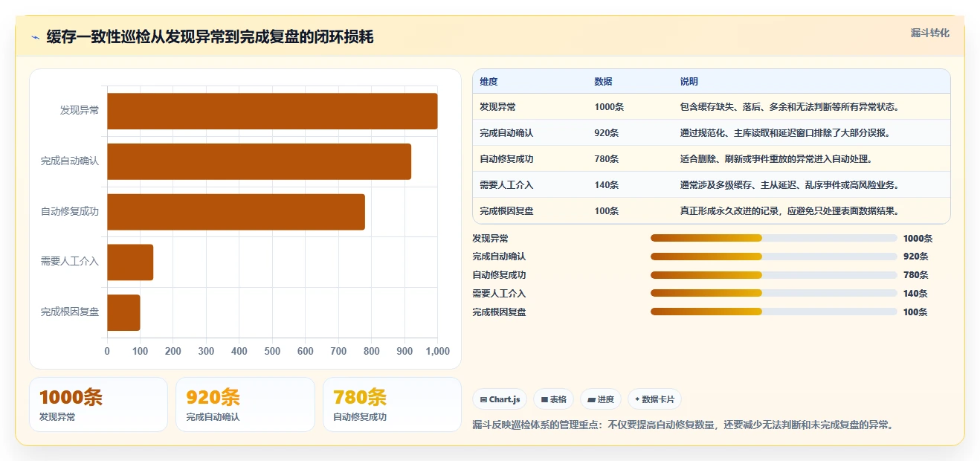Select the 发现异常 cell in the table
The image size is (980, 461).
coord(497,107)
